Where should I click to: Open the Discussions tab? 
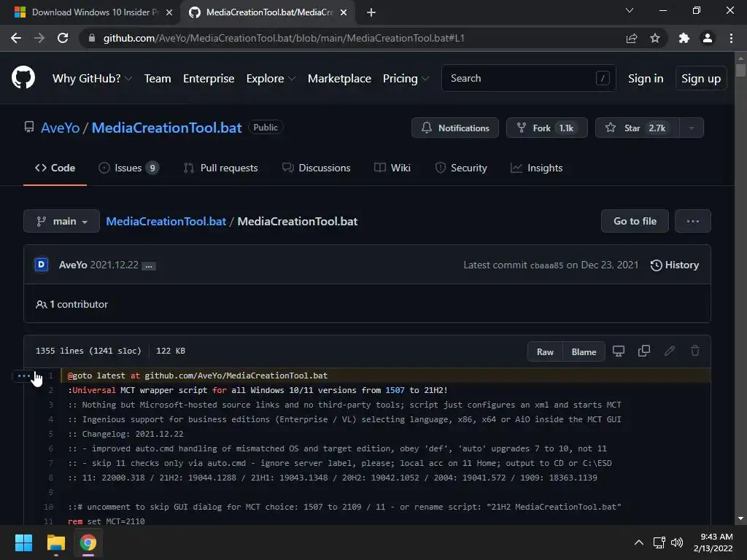click(317, 168)
